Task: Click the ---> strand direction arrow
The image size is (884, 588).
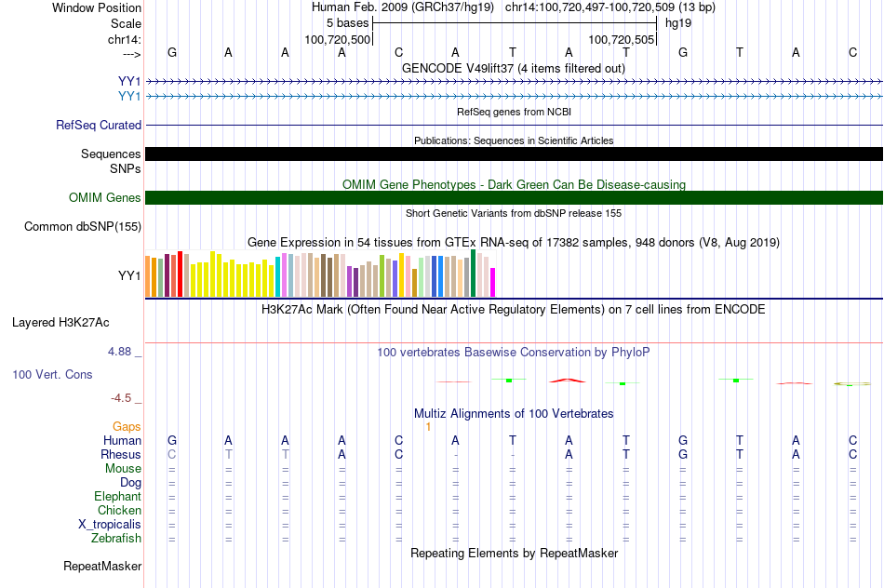Action: (131, 54)
